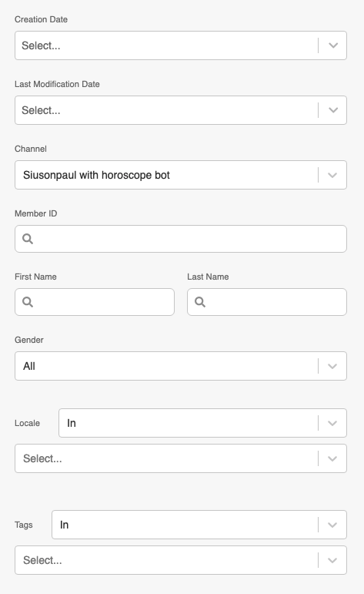This screenshot has width=364, height=594.
Task: Expand the Gender dropdown set to All
Action: click(181, 366)
